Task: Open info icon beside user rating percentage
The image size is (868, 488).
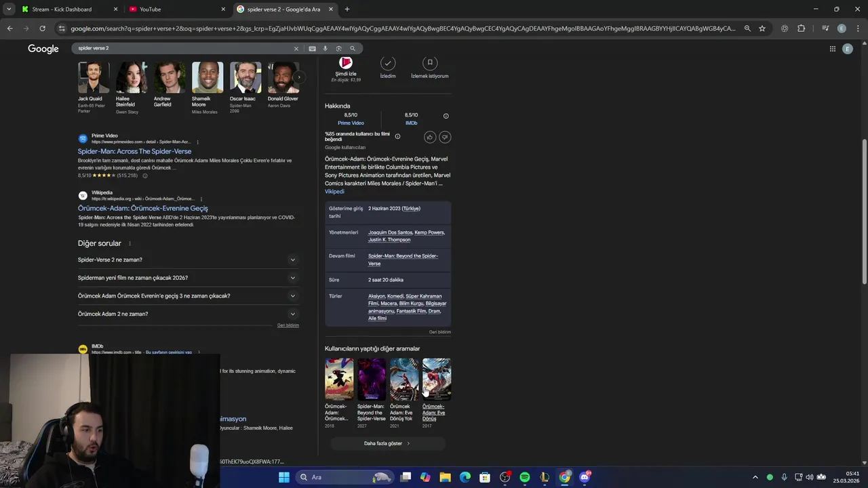Action: coord(397,136)
